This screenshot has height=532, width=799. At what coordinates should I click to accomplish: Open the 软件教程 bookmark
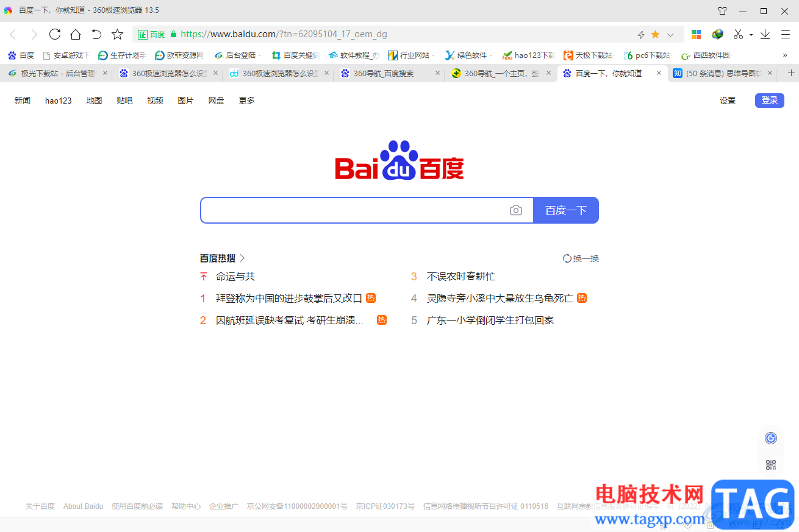click(x=354, y=55)
